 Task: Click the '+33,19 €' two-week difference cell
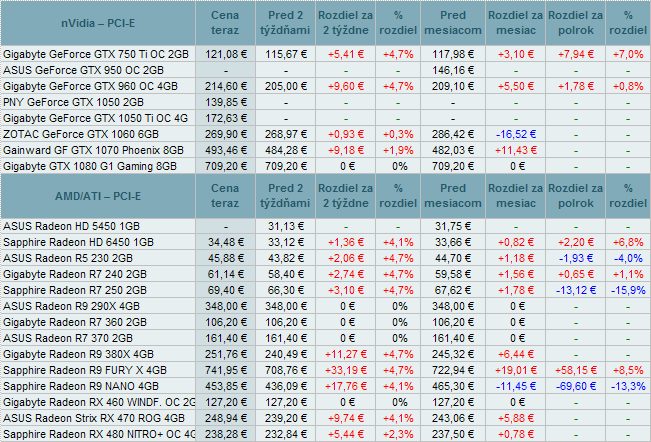click(x=346, y=370)
